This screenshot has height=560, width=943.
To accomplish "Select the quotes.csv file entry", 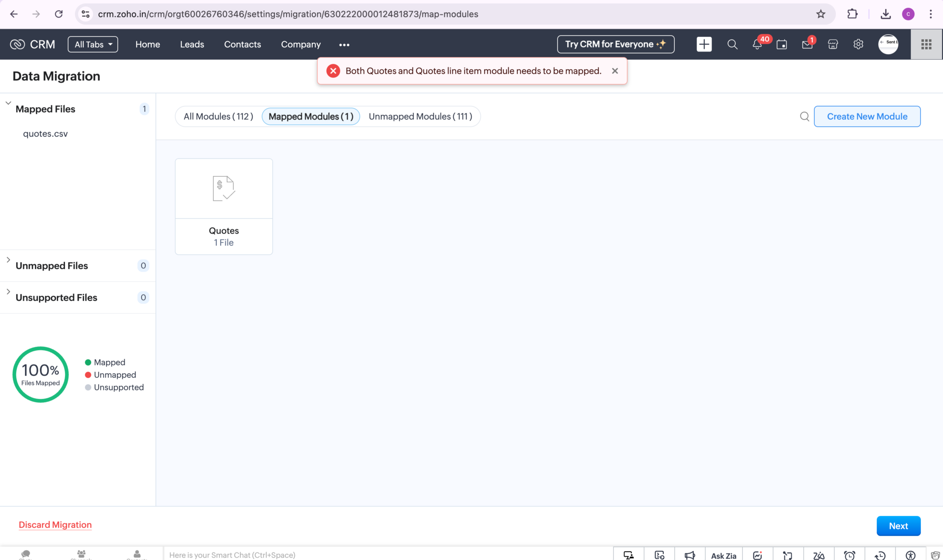I will point(45,134).
